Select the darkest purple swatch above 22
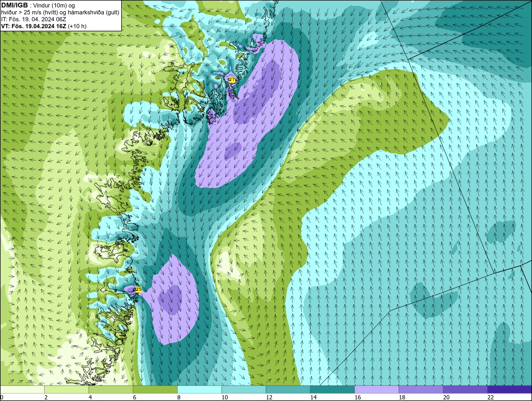Image resolution: width=532 pixels, height=401 pixels. pos(510,389)
